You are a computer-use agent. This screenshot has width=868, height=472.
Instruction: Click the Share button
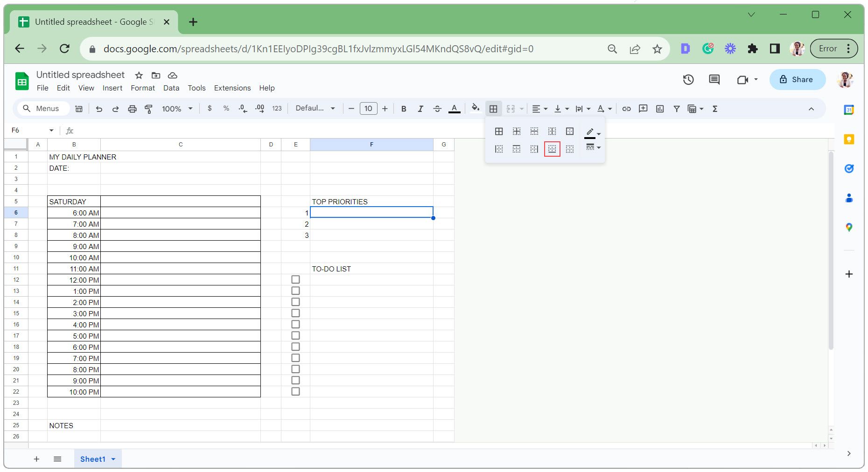797,80
